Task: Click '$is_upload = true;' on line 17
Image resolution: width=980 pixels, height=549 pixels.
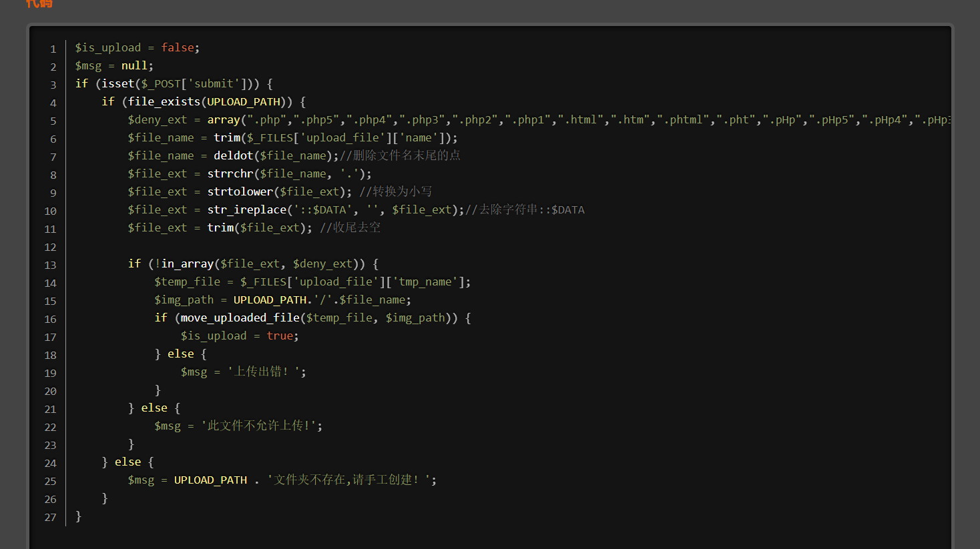Action: (x=240, y=336)
